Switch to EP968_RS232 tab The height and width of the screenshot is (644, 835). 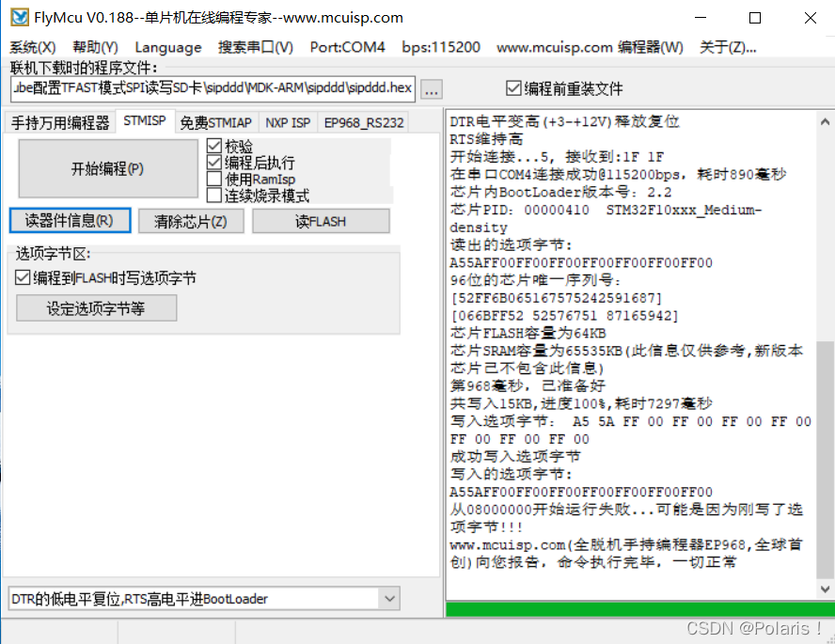(x=364, y=123)
